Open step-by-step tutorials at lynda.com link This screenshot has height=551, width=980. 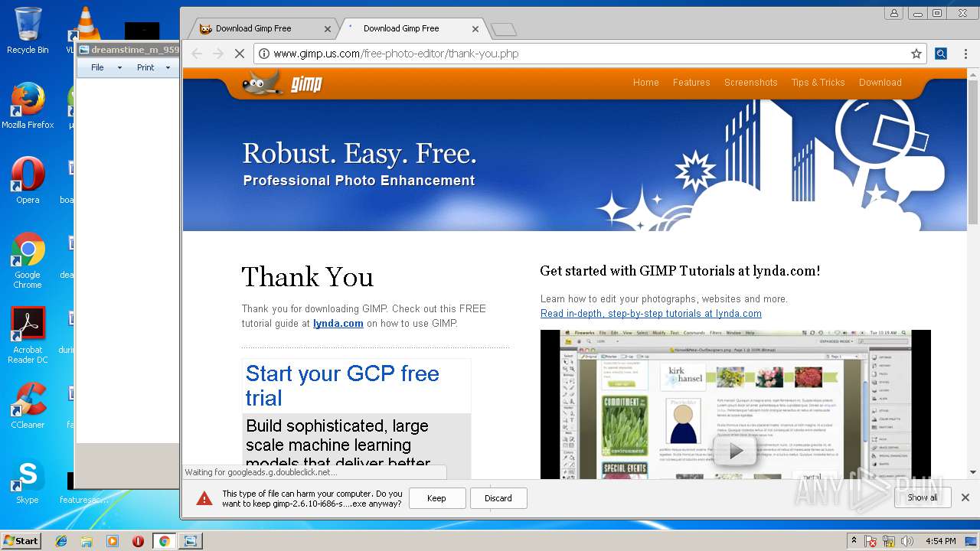click(651, 313)
